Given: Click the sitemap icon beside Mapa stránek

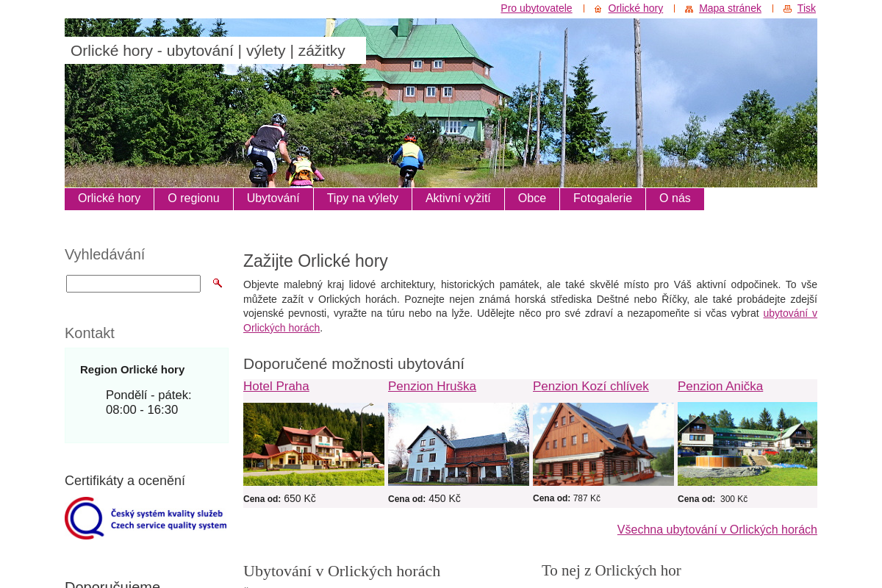Looking at the screenshot, I should pos(689,9).
